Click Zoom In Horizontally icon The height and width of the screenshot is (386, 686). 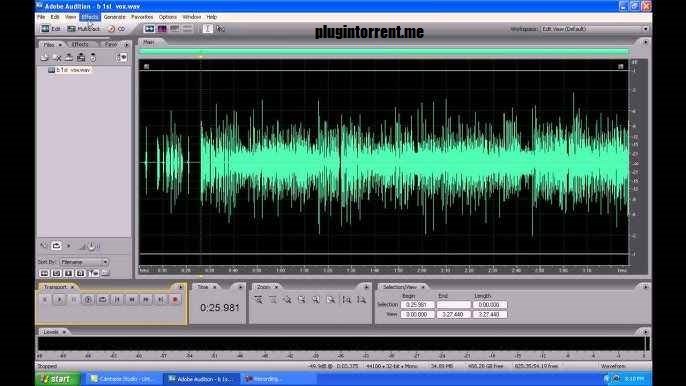tap(259, 300)
